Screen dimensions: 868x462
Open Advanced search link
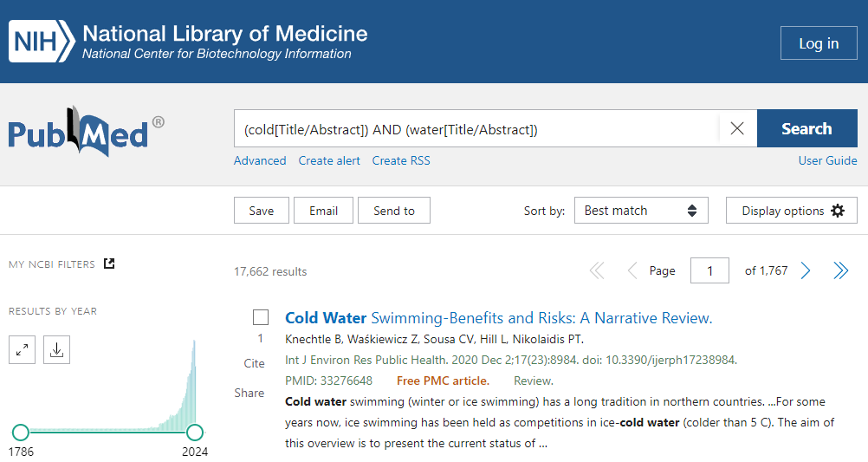pyautogui.click(x=260, y=160)
